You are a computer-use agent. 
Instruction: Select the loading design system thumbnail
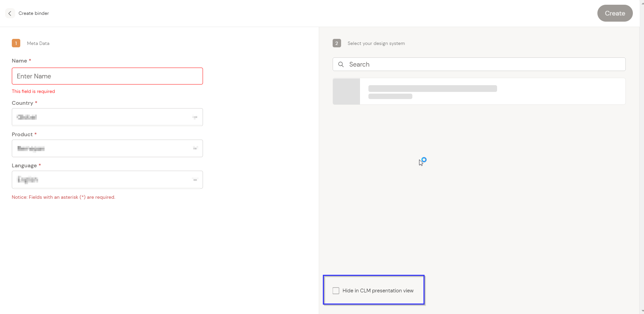pyautogui.click(x=346, y=91)
